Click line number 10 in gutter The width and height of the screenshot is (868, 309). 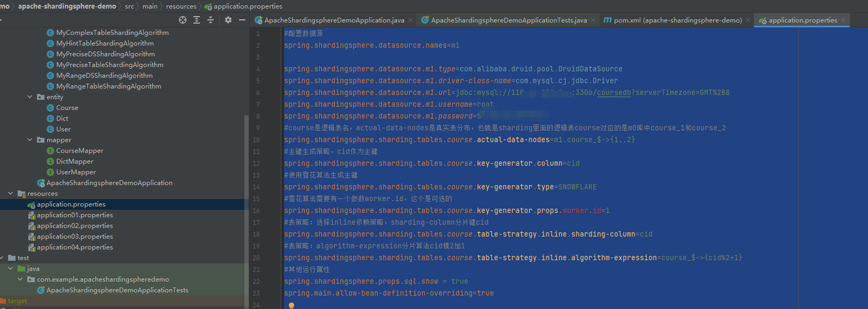[x=256, y=140]
